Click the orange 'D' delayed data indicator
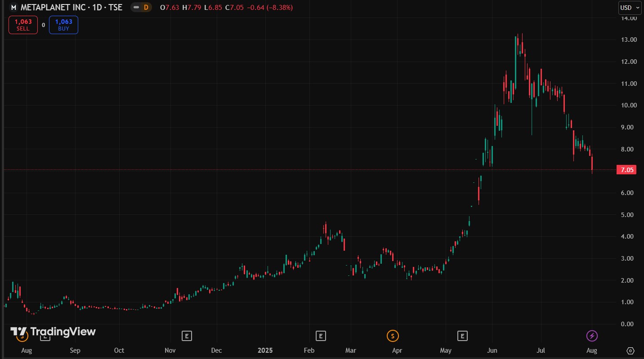This screenshot has height=359, width=644. click(x=146, y=8)
